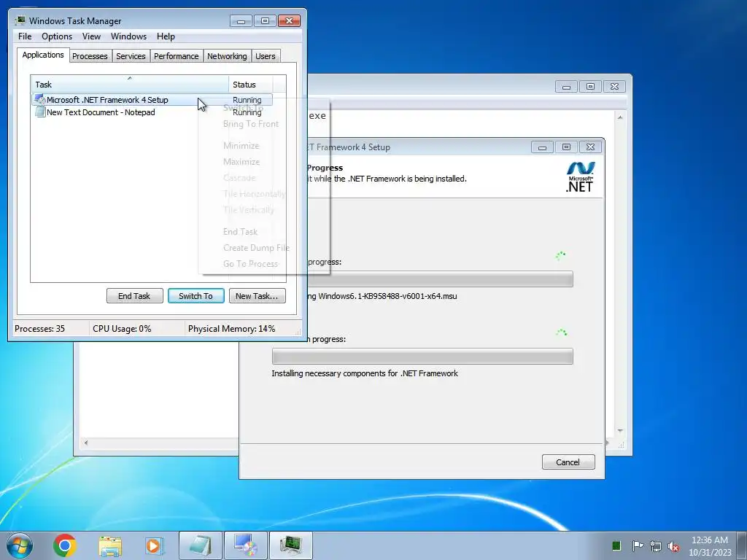The height and width of the screenshot is (560, 747).
Task: Choose End Task in the context menu
Action: (x=240, y=232)
